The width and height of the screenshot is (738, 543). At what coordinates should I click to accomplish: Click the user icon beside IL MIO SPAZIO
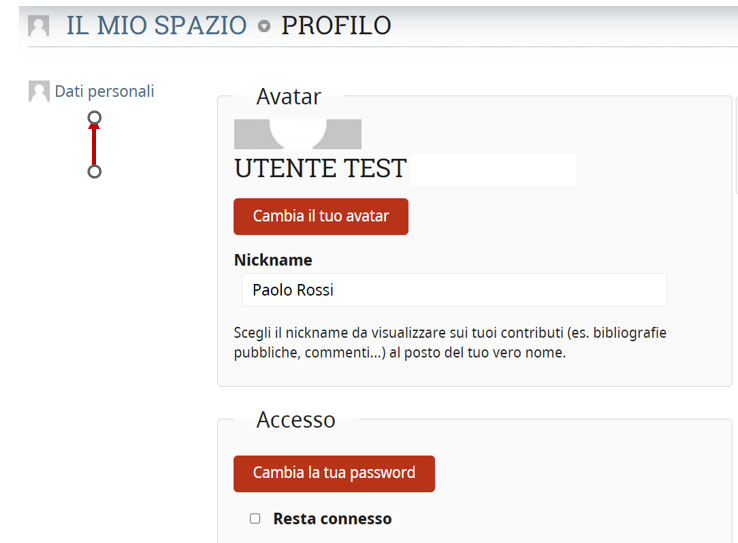point(39,26)
